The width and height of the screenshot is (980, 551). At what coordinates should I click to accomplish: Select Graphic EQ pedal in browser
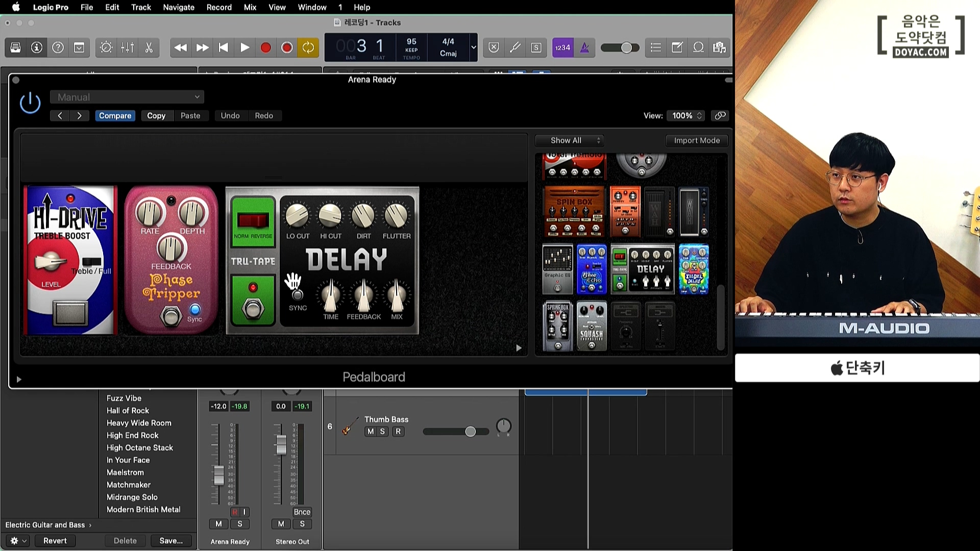[x=557, y=269]
